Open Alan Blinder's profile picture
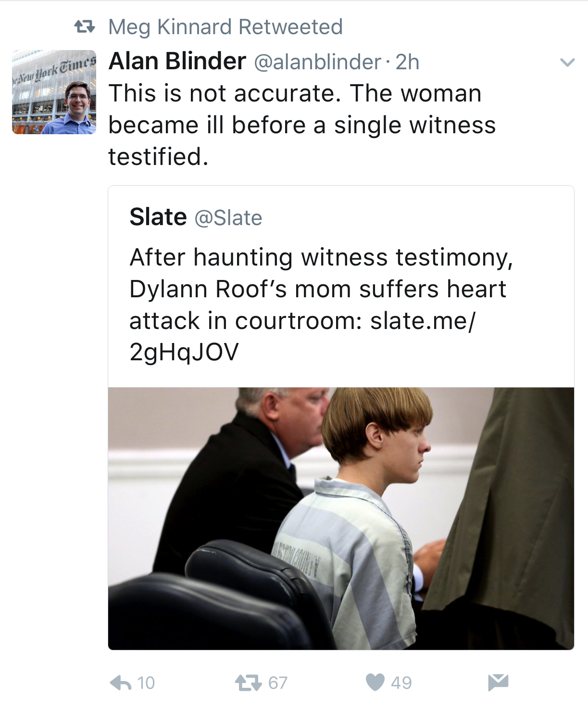Image resolution: width=588 pixels, height=709 pixels. point(54,92)
